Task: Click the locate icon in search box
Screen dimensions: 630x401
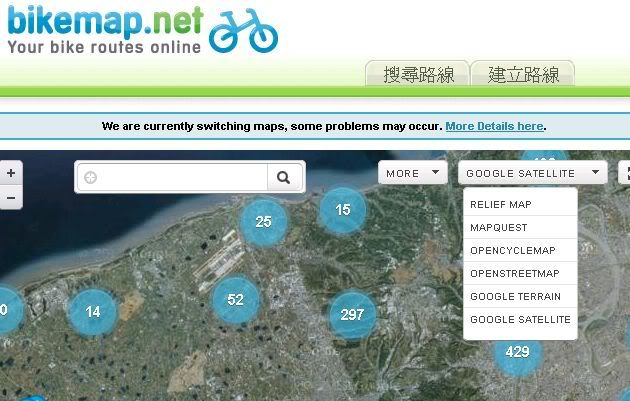Action: (x=91, y=178)
